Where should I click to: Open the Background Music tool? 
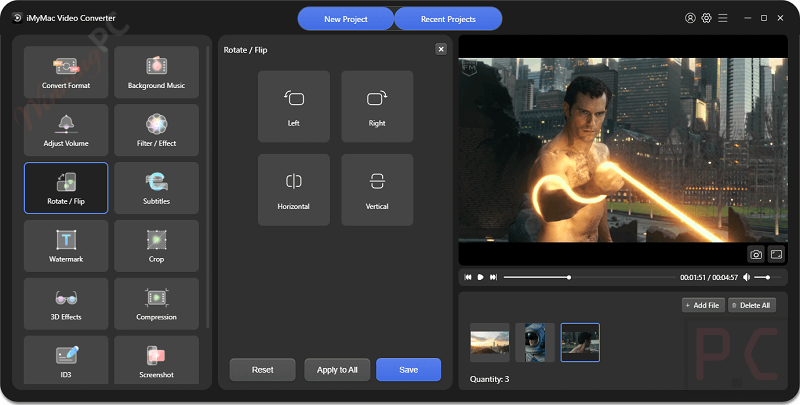click(156, 72)
